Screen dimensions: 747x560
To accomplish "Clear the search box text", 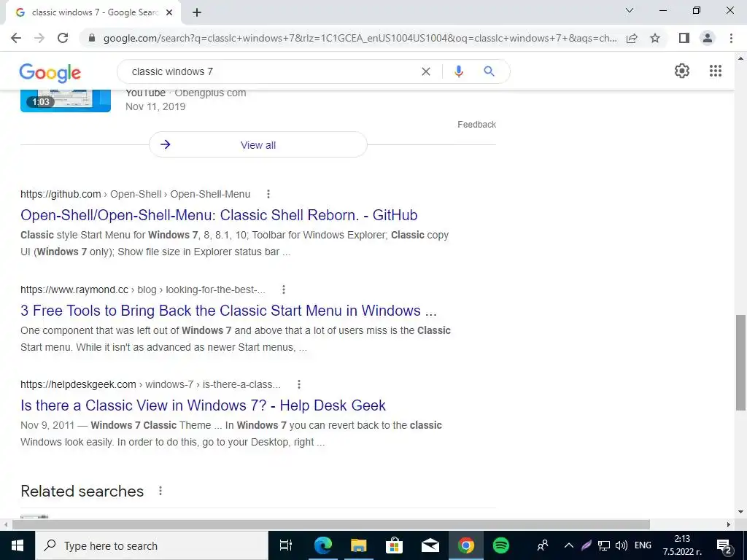I will pyautogui.click(x=426, y=71).
